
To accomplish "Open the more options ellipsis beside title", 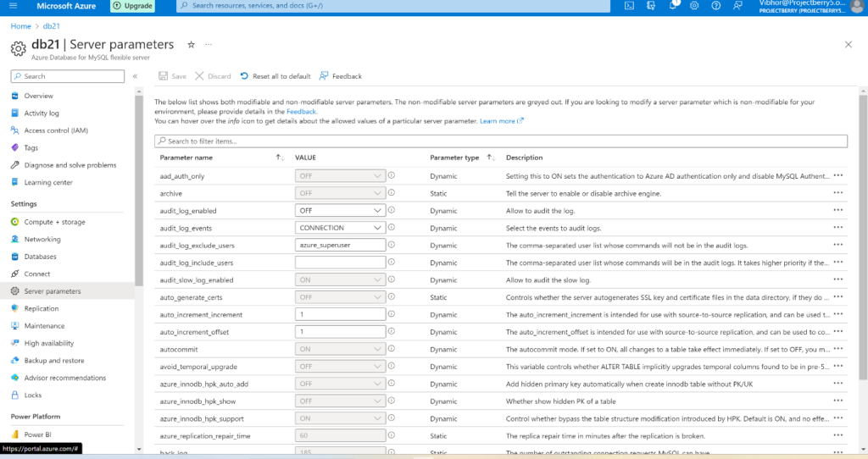I will [x=209, y=44].
